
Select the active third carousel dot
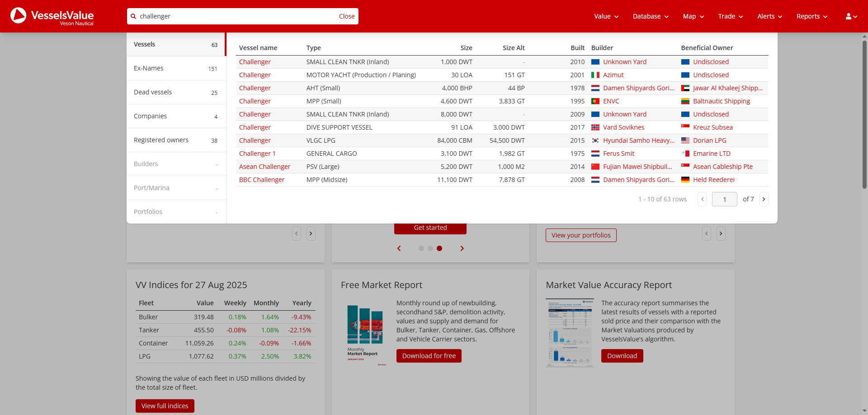(x=439, y=248)
